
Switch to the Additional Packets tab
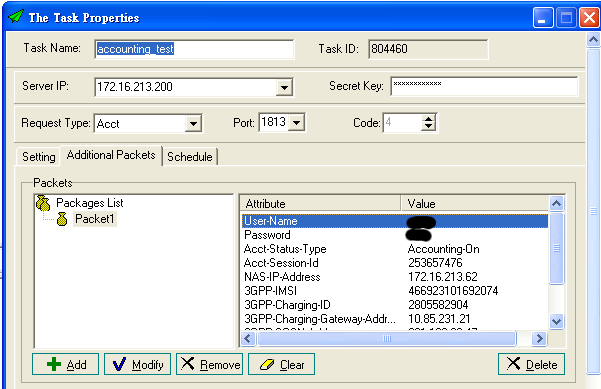pos(111,155)
